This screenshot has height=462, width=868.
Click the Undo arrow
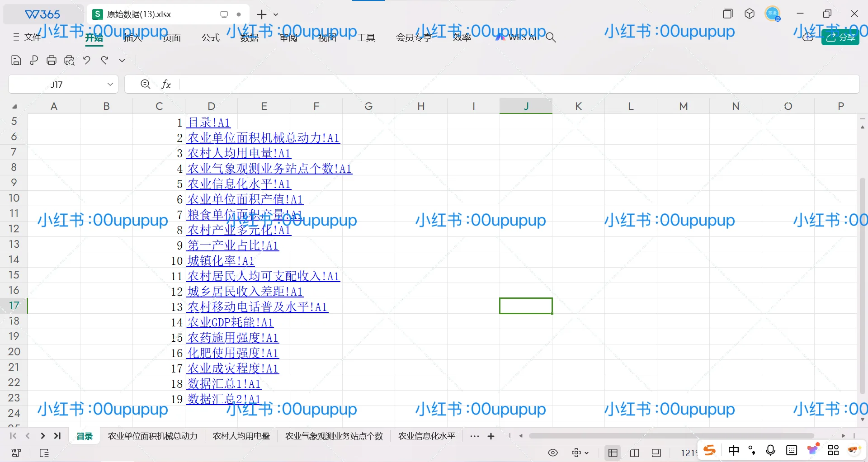87,60
